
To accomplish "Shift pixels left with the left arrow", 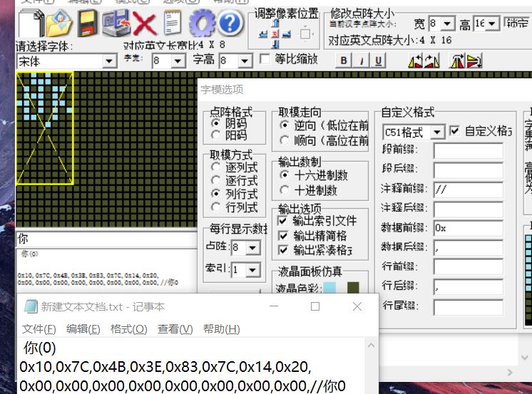I will (263, 34).
